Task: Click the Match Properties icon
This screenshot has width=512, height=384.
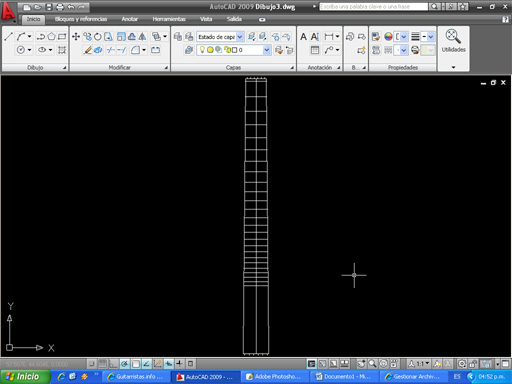Action: (x=376, y=36)
